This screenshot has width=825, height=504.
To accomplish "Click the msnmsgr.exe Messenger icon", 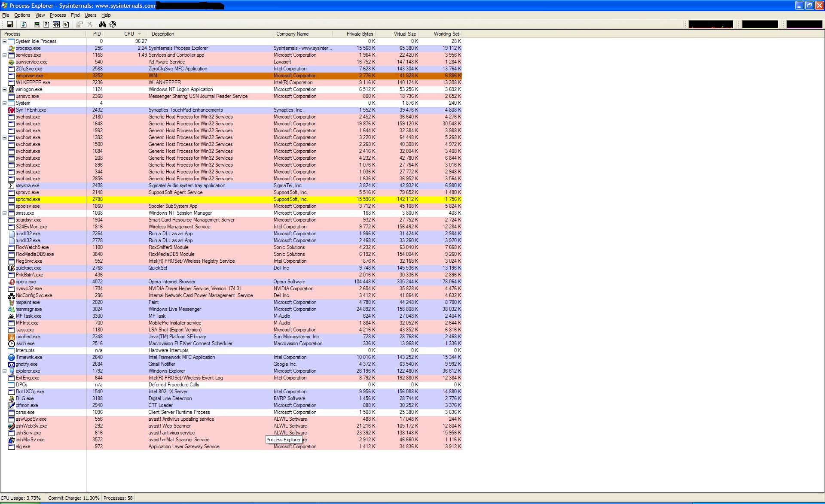I will click(x=12, y=309).
